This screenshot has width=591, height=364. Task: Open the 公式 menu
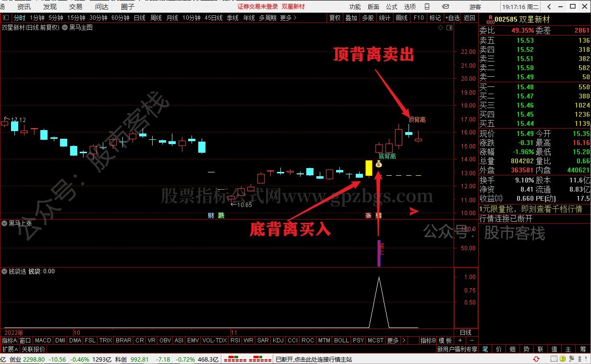click(x=392, y=7)
